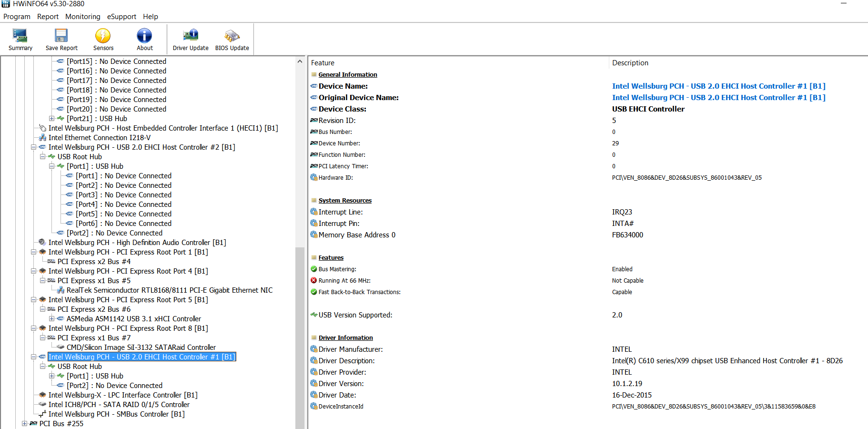The height and width of the screenshot is (429, 868).
Task: Click the HECI1 controller tree icon
Action: click(x=42, y=128)
